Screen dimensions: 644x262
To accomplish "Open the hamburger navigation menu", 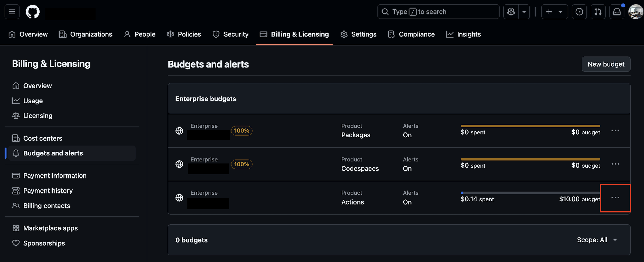I will [x=12, y=12].
